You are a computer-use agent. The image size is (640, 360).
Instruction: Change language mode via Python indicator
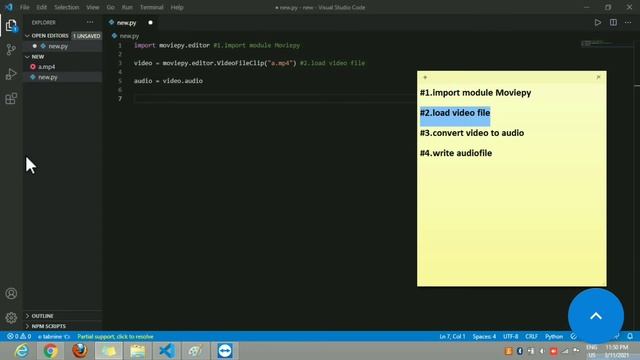(554, 337)
